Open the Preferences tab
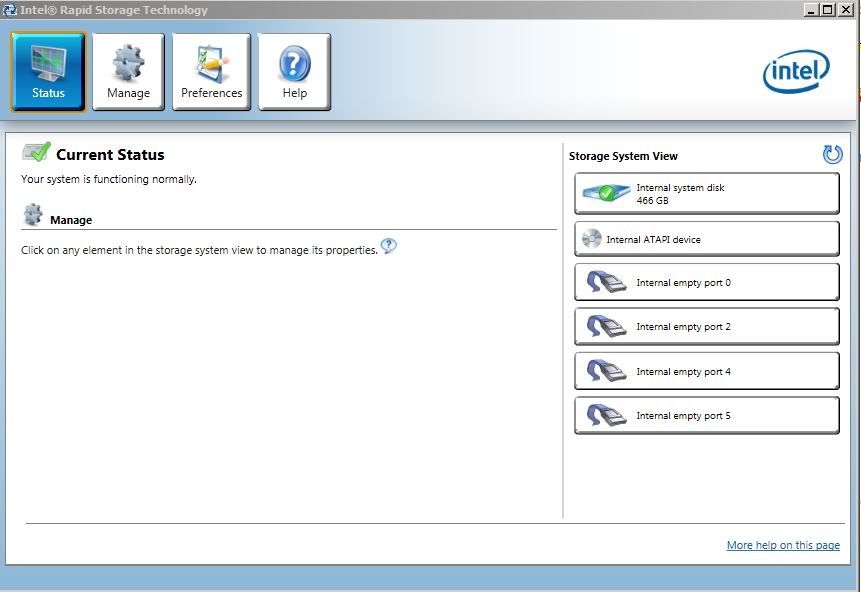The height and width of the screenshot is (592, 861). (211, 72)
